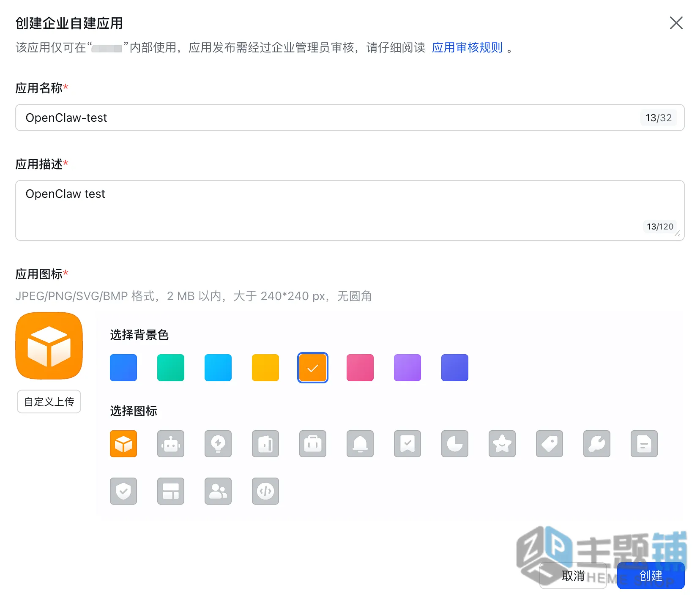Select the price tag app icon
700x601 pixels.
pos(550,444)
